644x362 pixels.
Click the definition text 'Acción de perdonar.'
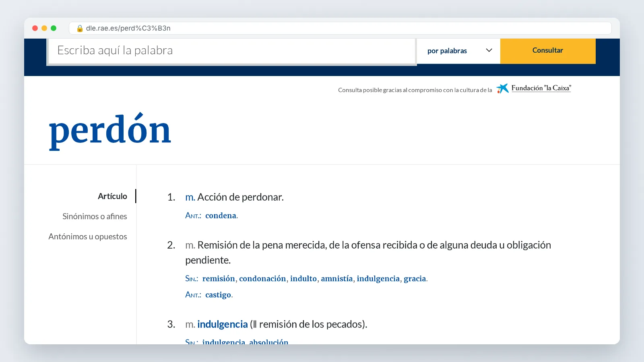pos(240,197)
